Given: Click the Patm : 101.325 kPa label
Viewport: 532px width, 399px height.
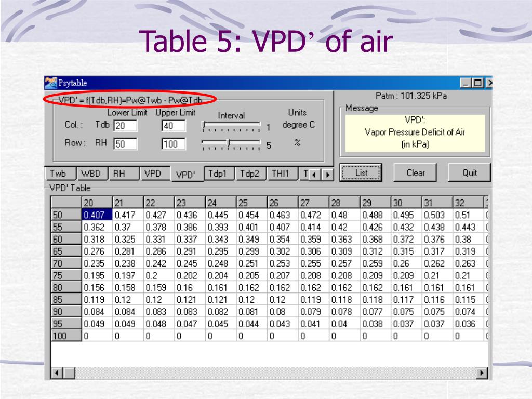Looking at the screenshot, I should coord(411,96).
